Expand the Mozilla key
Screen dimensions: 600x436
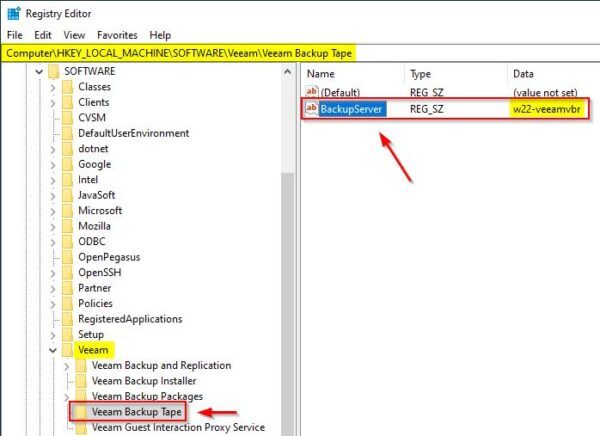point(53,227)
